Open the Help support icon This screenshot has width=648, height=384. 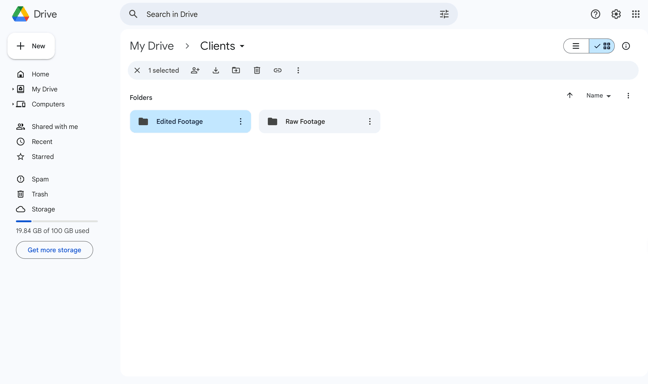[x=595, y=14]
